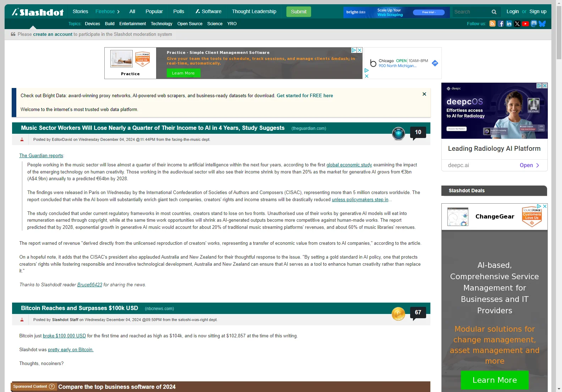Click Open on deepc.ai ad

(529, 165)
